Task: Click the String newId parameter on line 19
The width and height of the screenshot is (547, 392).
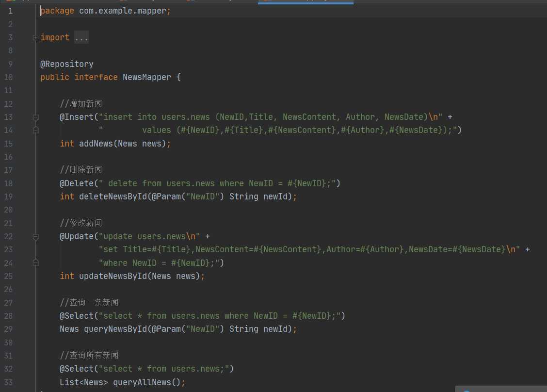Action: (x=258, y=196)
